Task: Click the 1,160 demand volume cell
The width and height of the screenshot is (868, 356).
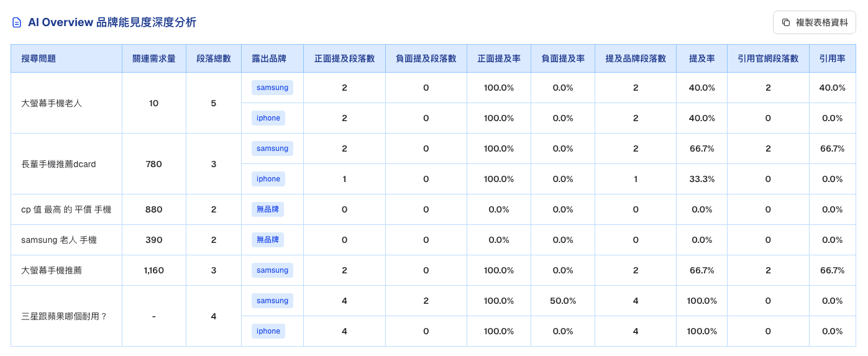Action: pos(154,270)
